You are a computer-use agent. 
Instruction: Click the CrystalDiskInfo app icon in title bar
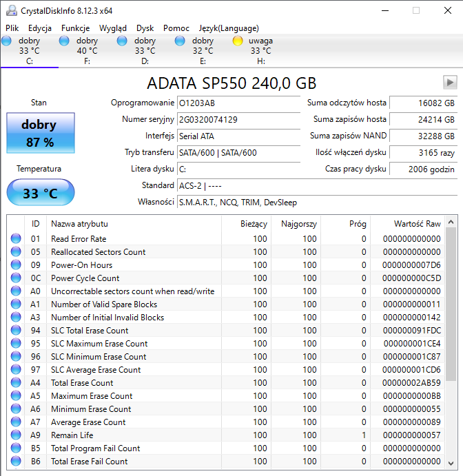tap(12, 10)
